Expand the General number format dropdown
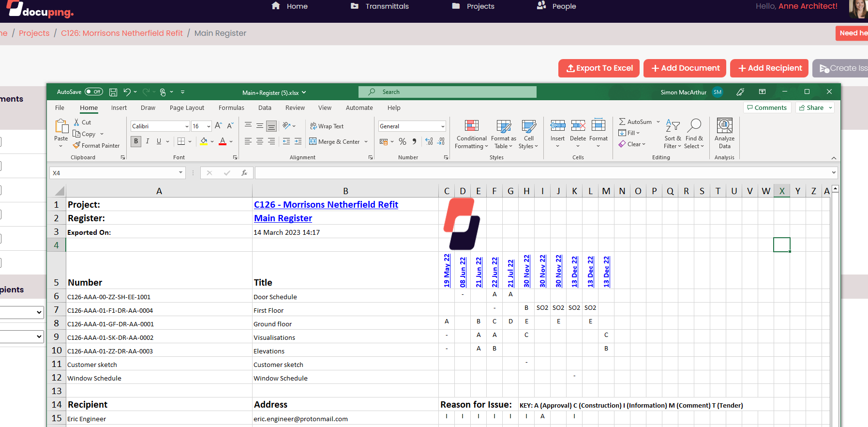 (442, 126)
